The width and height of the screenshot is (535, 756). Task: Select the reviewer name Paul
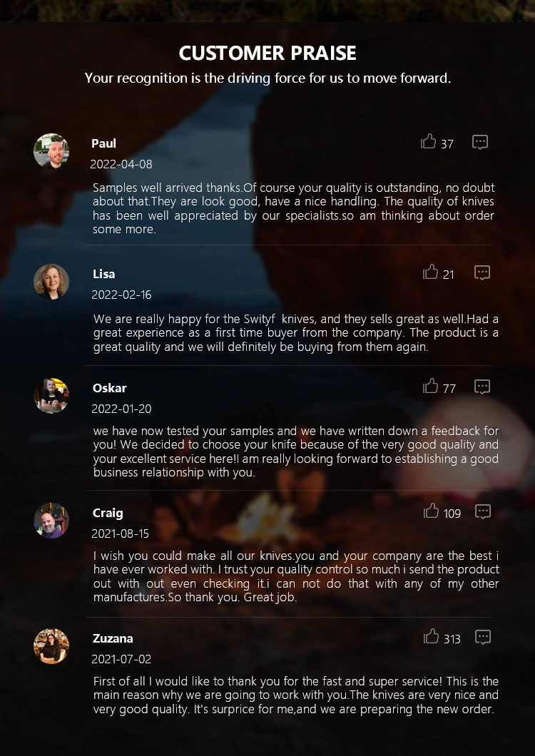tap(103, 143)
